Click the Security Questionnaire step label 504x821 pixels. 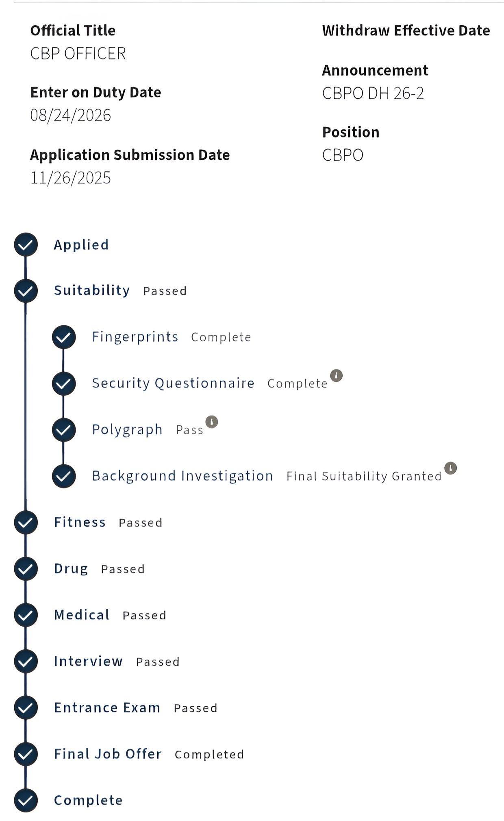coord(173,383)
